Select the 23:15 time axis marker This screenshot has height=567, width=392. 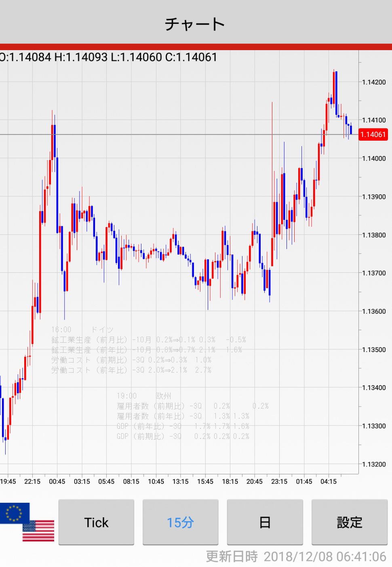point(279,481)
